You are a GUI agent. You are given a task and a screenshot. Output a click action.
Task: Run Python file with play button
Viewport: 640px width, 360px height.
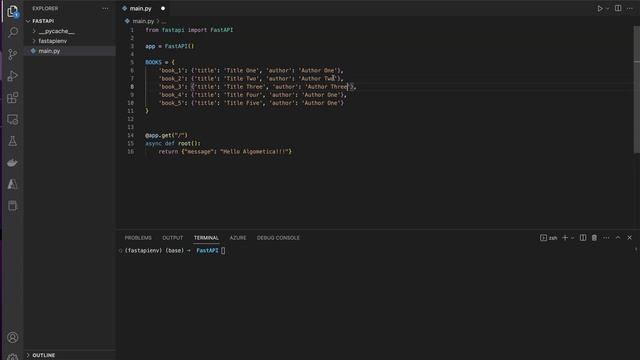600,9
